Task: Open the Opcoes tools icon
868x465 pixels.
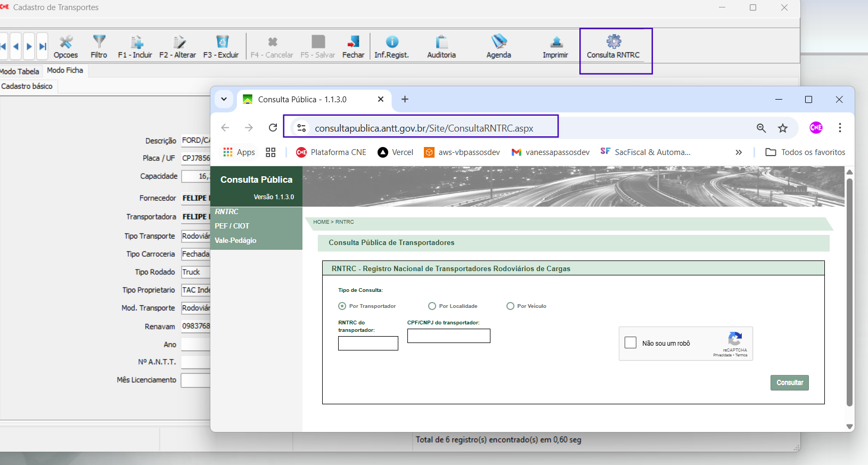Action: (x=65, y=42)
